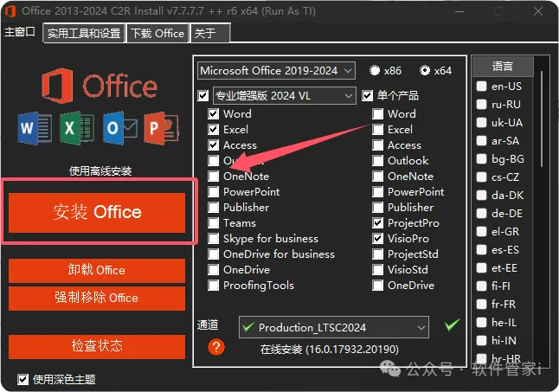
Task: Check PowerPoint in single products column
Action: click(378, 192)
